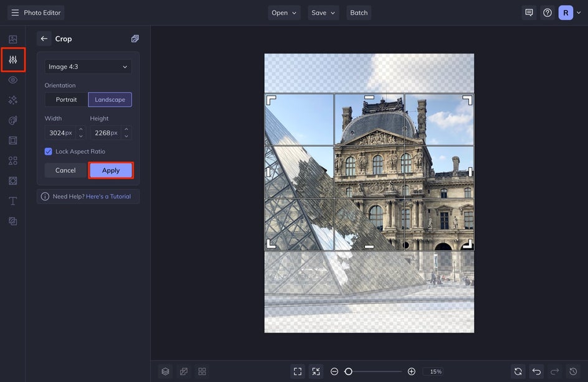The height and width of the screenshot is (382, 588).
Task: Increase the Height value with up arrow
Action: point(126,129)
